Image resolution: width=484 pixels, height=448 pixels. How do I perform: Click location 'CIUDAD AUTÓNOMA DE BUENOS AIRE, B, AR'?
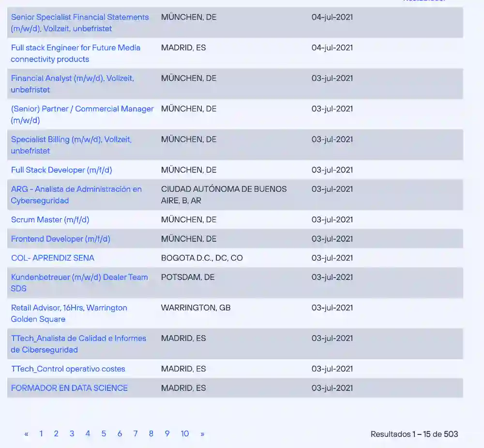[x=224, y=195]
